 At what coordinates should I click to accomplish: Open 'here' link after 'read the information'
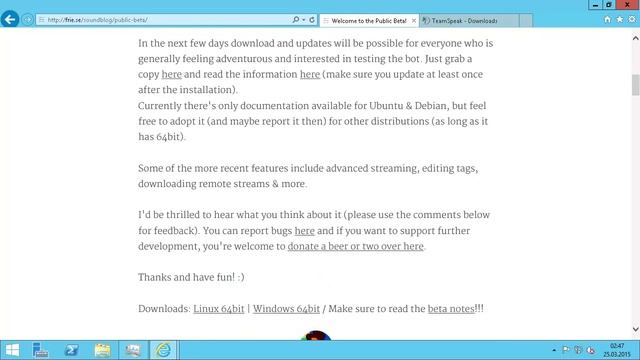(310, 75)
